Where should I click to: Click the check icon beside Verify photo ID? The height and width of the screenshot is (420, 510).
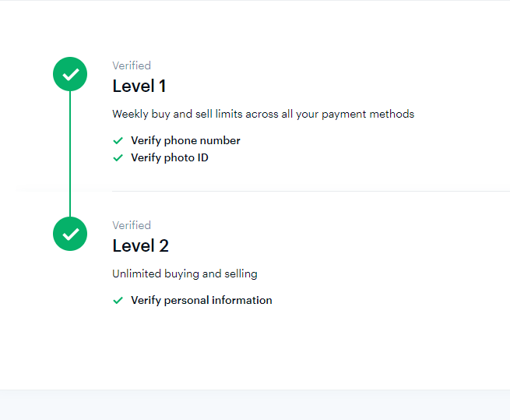click(118, 158)
